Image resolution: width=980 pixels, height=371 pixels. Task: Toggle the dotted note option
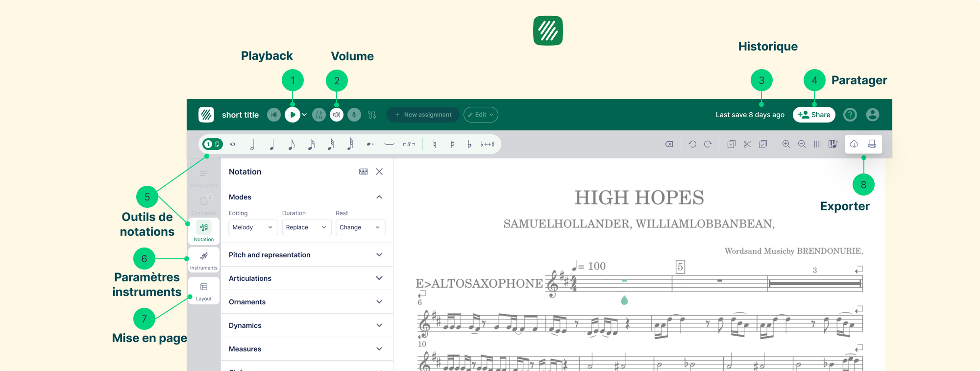click(x=370, y=144)
